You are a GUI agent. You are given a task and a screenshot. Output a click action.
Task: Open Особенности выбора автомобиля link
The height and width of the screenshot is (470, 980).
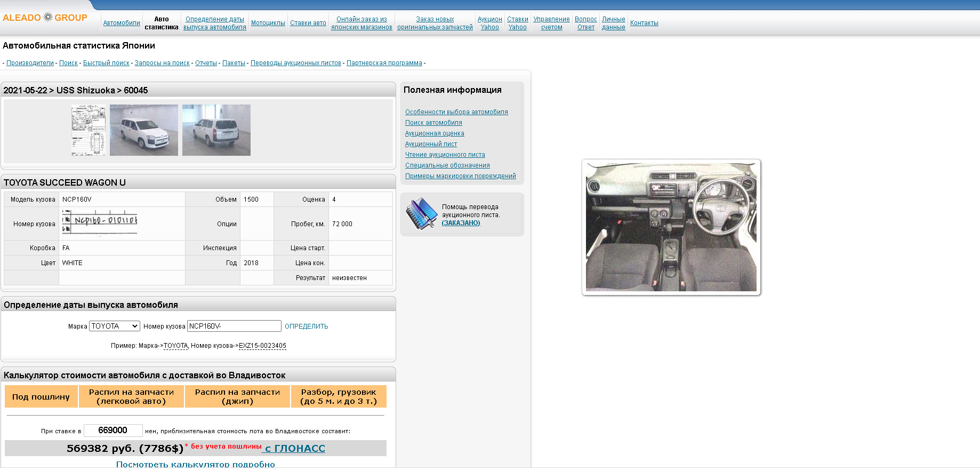coord(456,112)
